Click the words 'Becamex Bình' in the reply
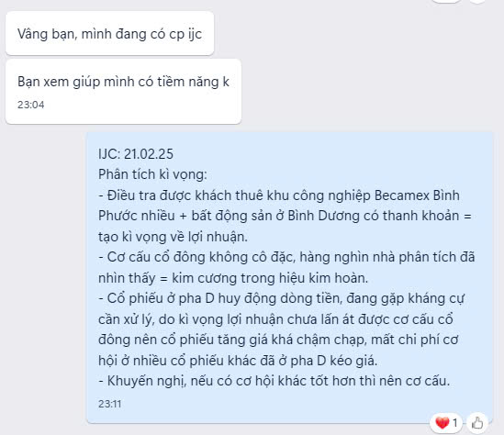The image size is (504, 435). (x=417, y=195)
